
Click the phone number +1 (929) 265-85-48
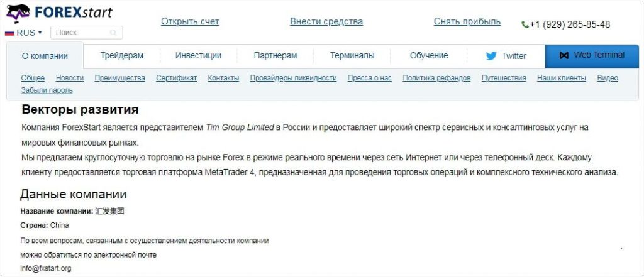click(x=570, y=24)
